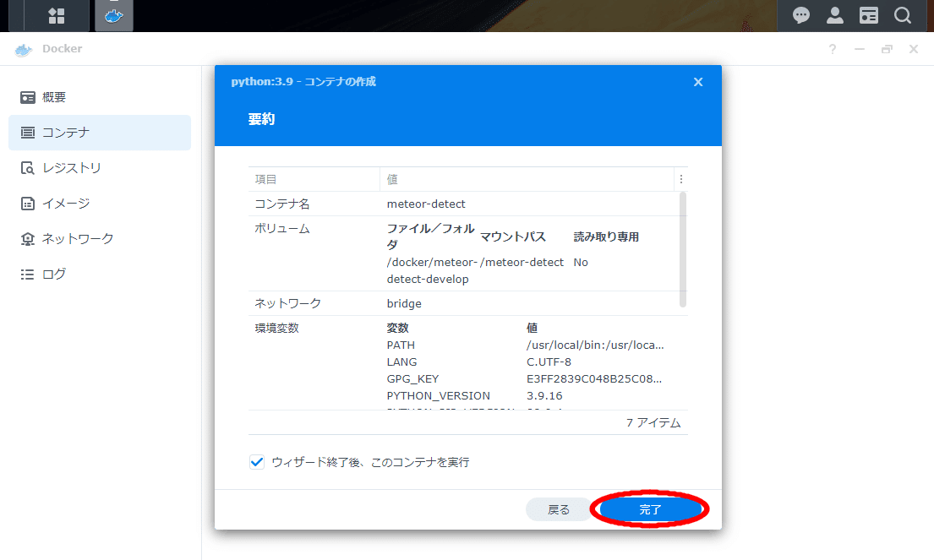This screenshot has height=560, width=934.
Task: Click the /usr/local/bin path value
Action: click(x=595, y=345)
